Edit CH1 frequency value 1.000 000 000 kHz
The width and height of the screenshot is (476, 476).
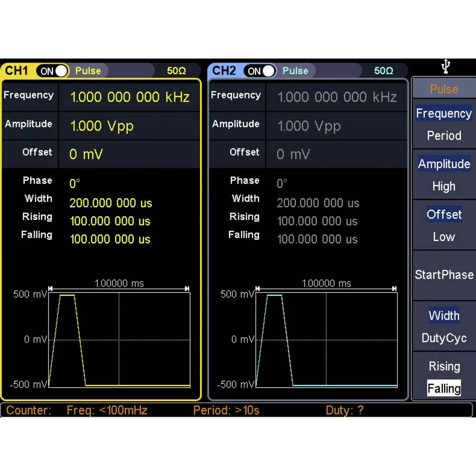pyautogui.click(x=129, y=97)
